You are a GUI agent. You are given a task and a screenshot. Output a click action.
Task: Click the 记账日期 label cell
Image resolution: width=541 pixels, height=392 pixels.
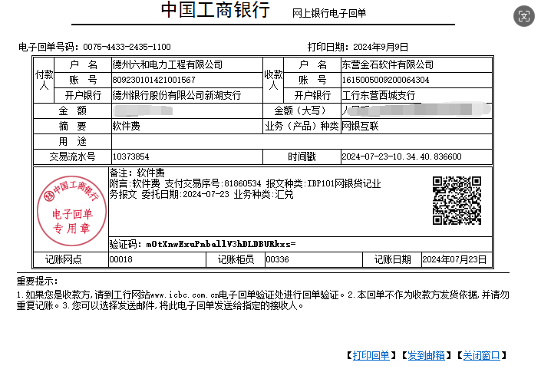tap(392, 259)
